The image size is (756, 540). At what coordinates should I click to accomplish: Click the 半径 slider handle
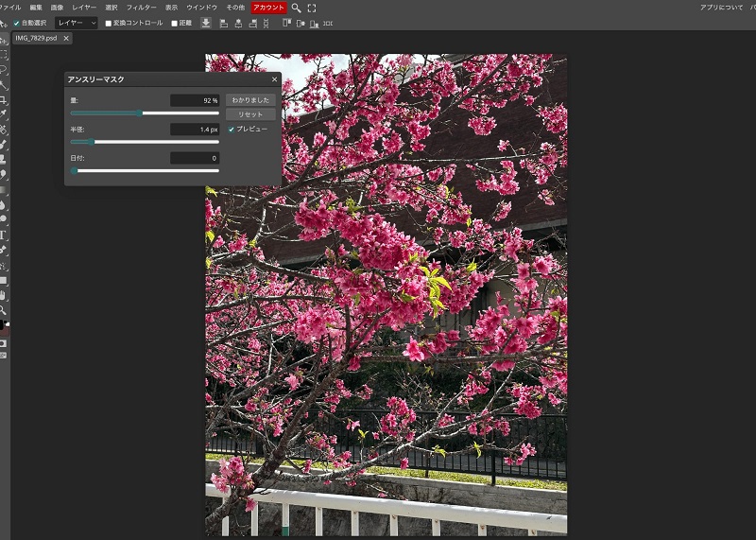pos(91,142)
